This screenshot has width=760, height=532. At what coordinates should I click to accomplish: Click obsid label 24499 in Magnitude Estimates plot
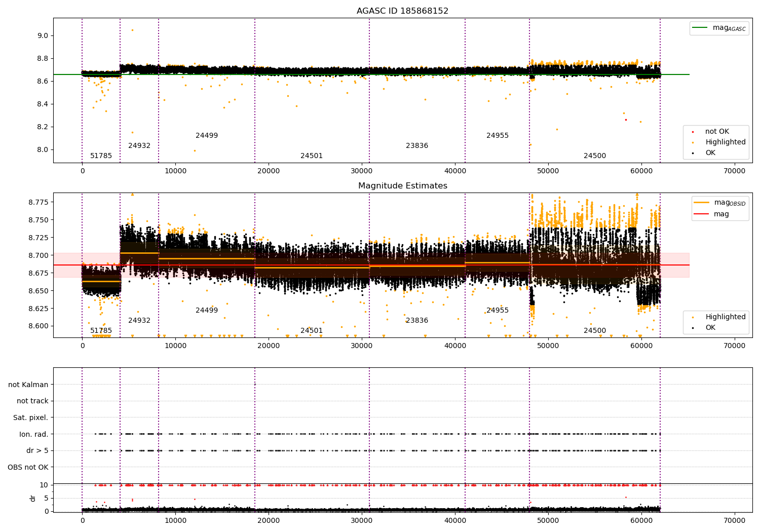(207, 311)
